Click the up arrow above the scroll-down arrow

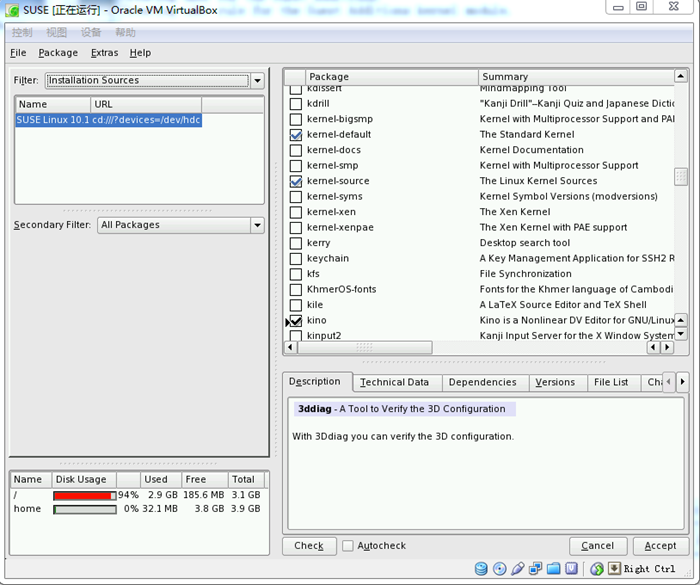(x=680, y=320)
